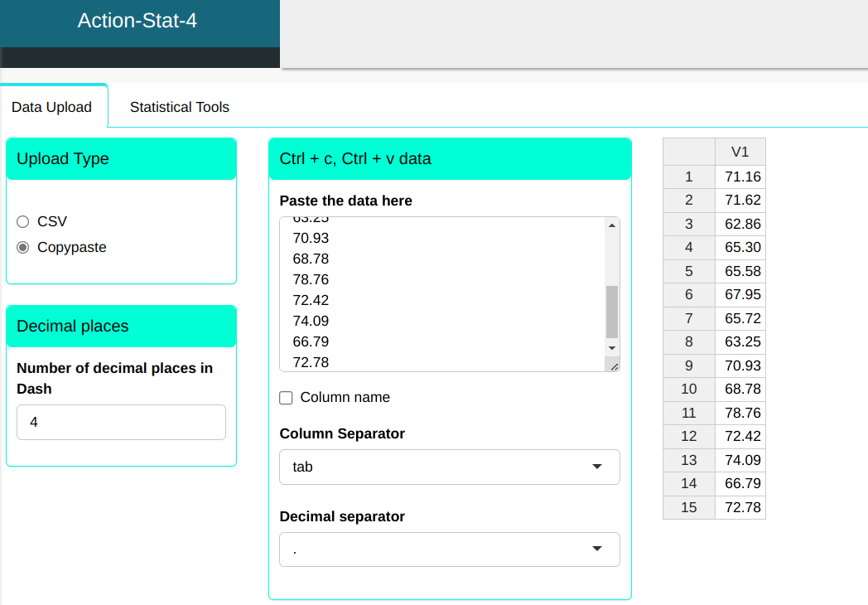The image size is (868, 605).
Task: Enable the Column name checkbox
Action: tap(287, 398)
